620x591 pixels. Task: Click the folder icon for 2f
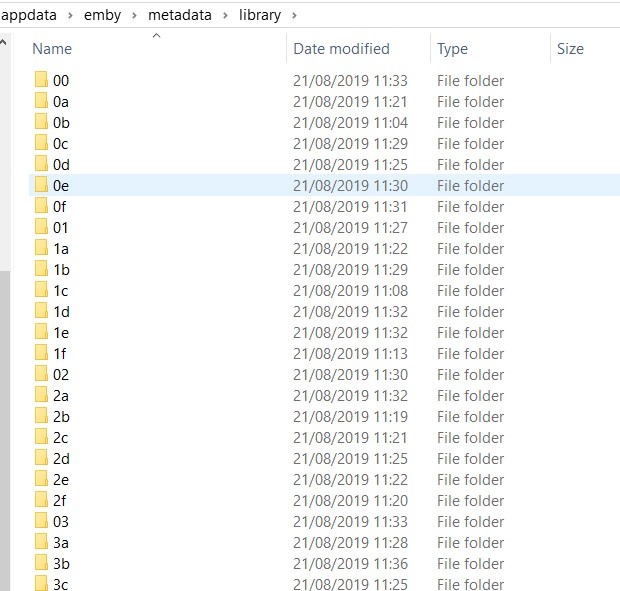click(41, 499)
